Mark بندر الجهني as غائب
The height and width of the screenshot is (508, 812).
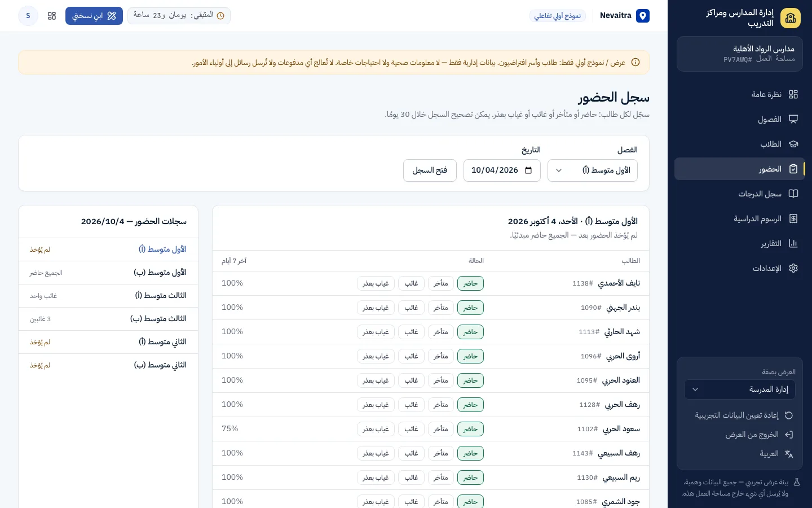tap(411, 308)
